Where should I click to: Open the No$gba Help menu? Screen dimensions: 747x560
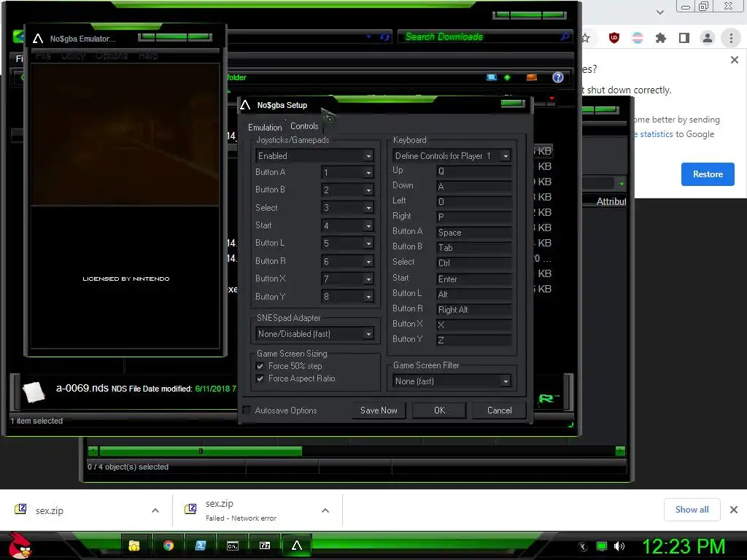pos(148,55)
